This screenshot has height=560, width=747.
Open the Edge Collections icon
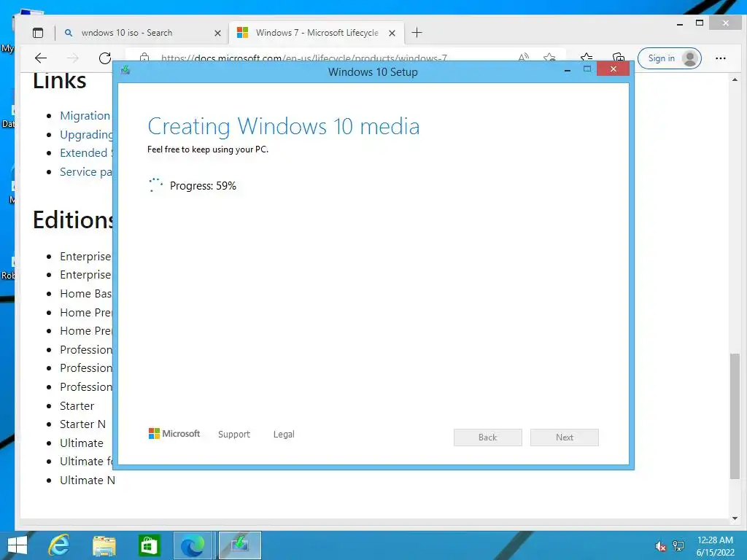click(618, 57)
